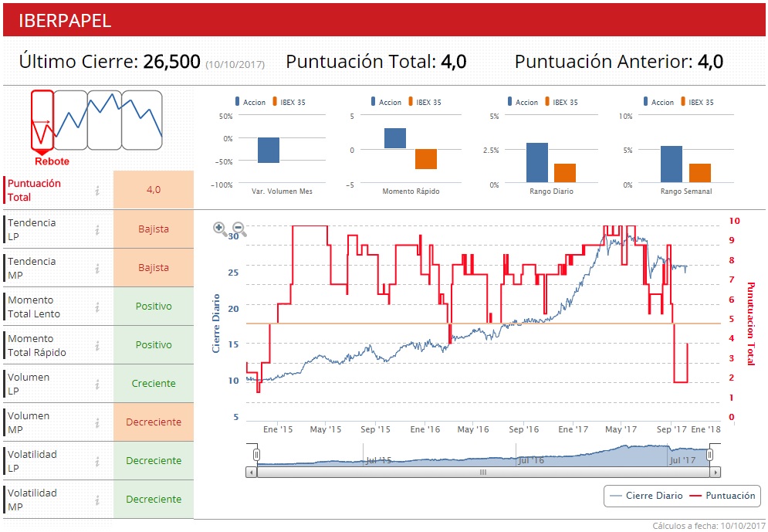768x532 pixels.
Task: Click Puntuación Anterior value 4,0
Action: pos(710,62)
